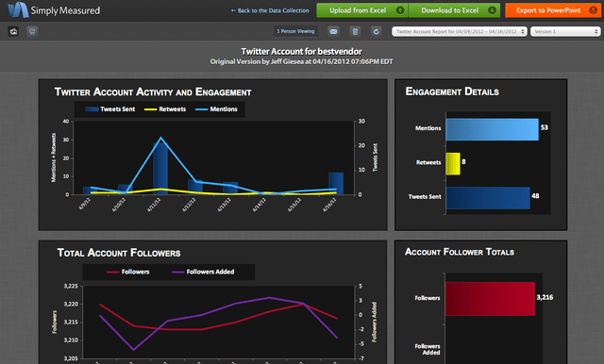This screenshot has width=604, height=364.
Task: Click the Twitter Account Activity and Engagement title
Action: [153, 92]
